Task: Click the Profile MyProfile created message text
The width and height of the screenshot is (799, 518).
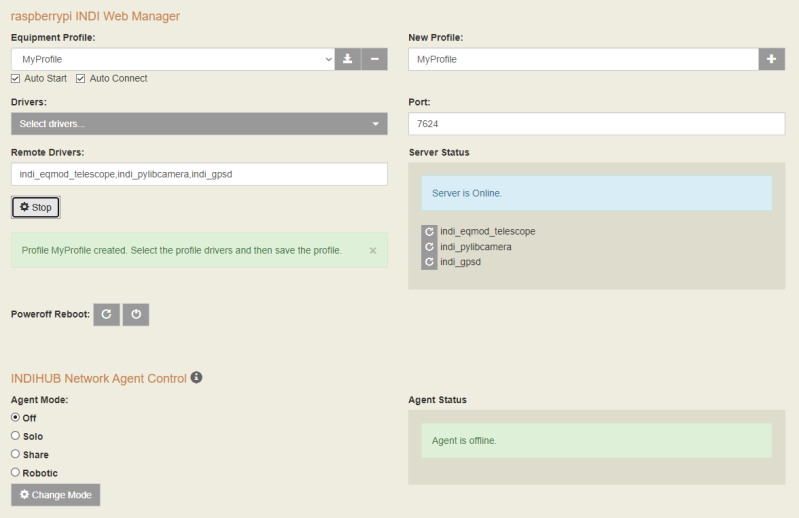Action: coord(181,251)
